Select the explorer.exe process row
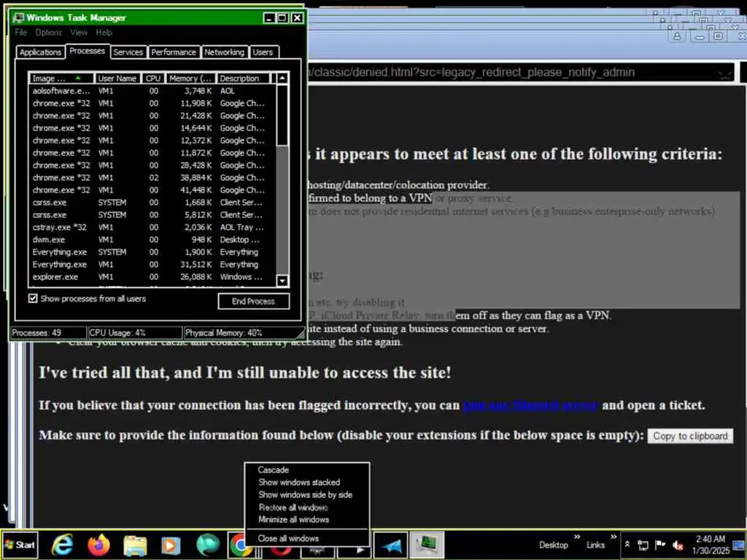 click(x=152, y=276)
